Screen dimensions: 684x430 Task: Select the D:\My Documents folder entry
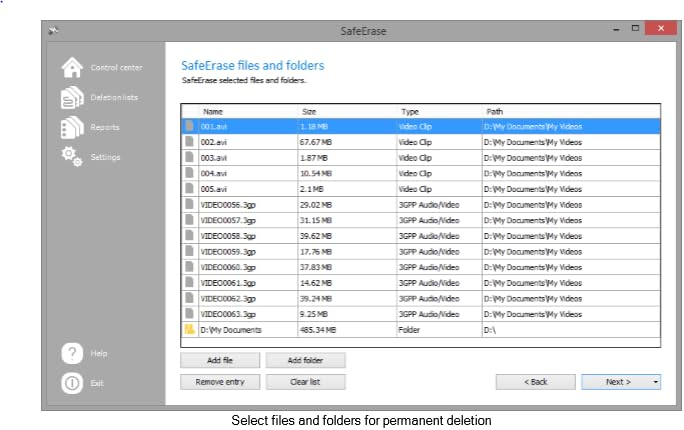[231, 330]
